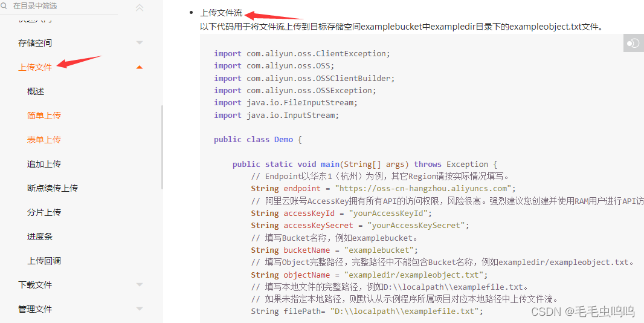Image resolution: width=644 pixels, height=323 pixels.
Task: Go to 简单上传 page
Action: (44, 116)
